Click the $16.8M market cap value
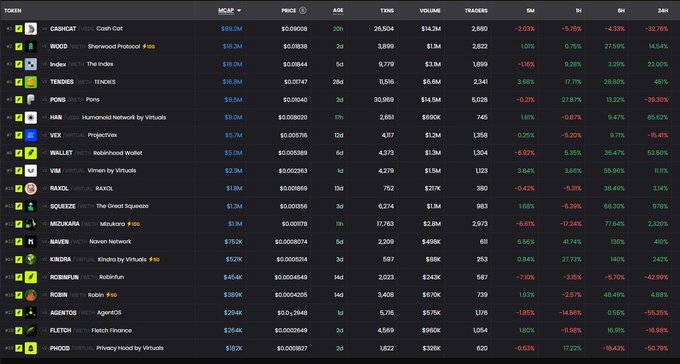 [x=232, y=82]
